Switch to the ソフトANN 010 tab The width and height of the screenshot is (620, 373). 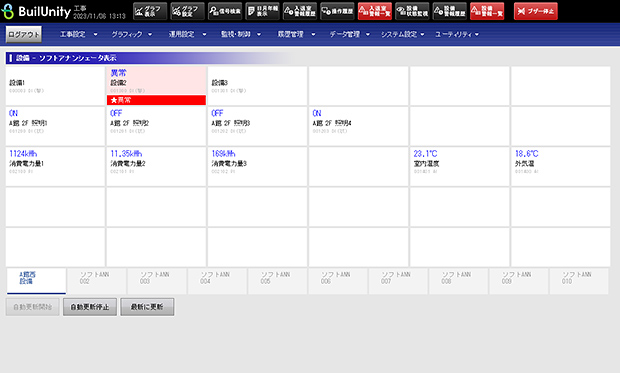(579, 281)
